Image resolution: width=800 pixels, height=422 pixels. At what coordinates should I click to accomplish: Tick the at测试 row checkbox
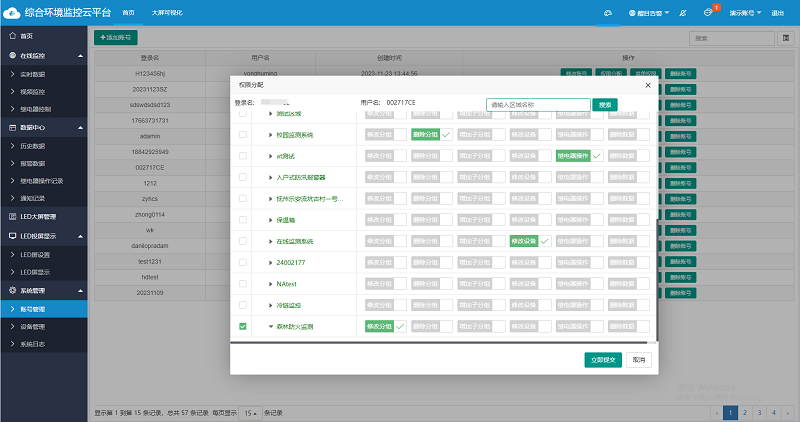pos(243,156)
